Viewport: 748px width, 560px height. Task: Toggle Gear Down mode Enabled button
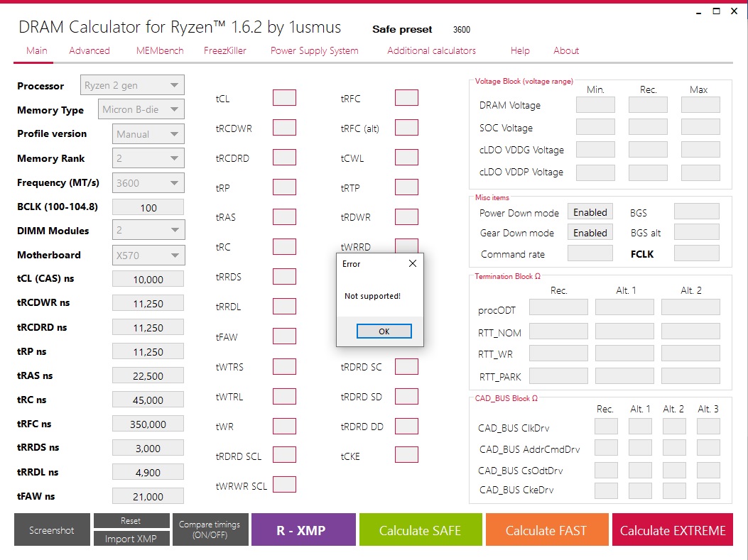point(590,233)
